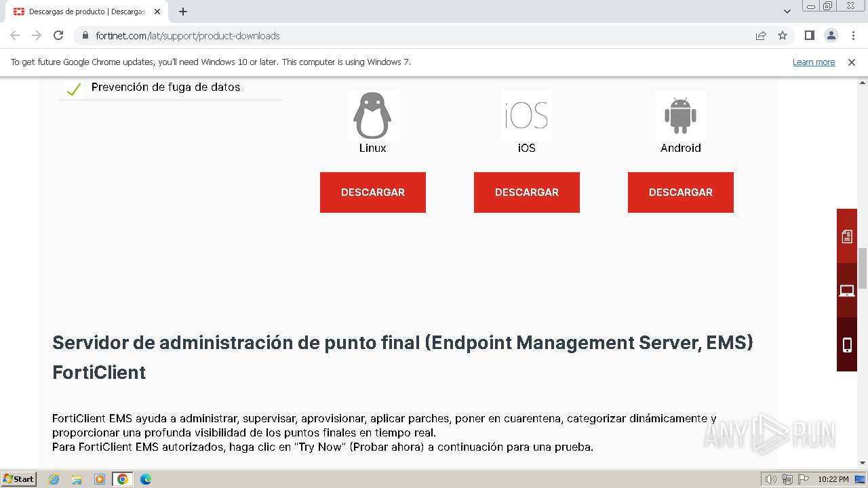Click the green checkmark beside Prevención

tap(73, 89)
